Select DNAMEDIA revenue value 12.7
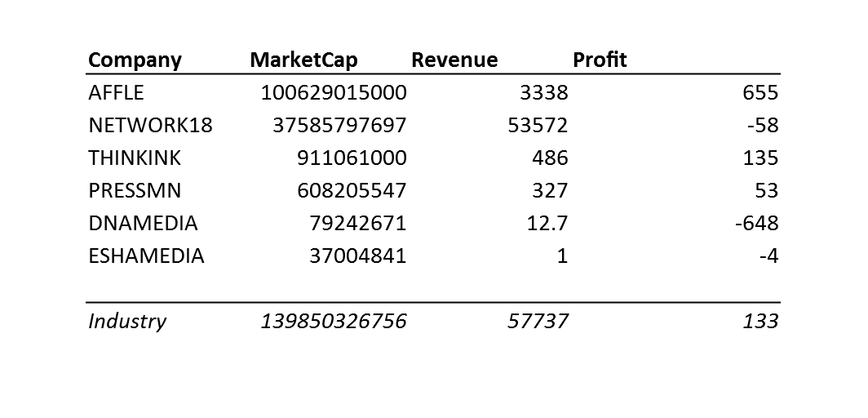The height and width of the screenshot is (418, 868). pos(547,223)
